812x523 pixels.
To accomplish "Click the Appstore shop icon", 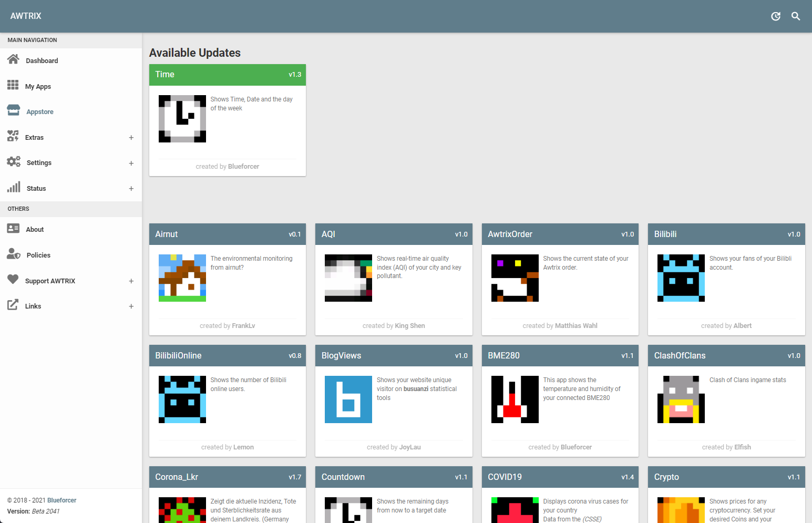I will click(14, 110).
